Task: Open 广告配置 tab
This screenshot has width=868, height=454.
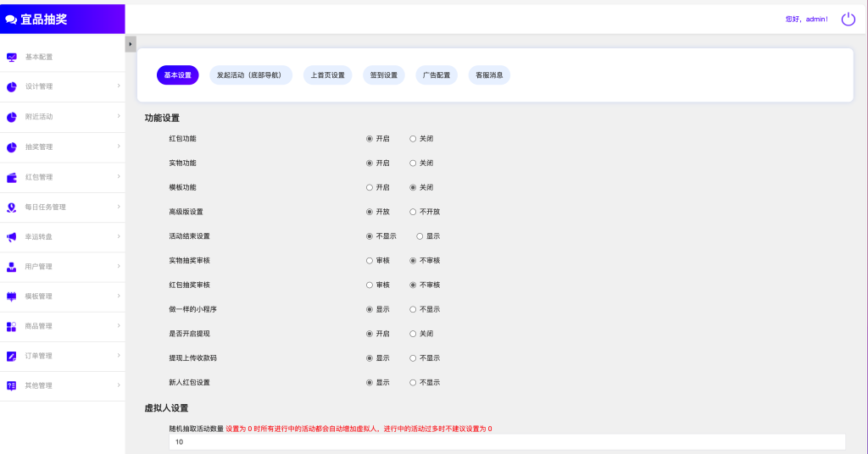Action: (437, 75)
